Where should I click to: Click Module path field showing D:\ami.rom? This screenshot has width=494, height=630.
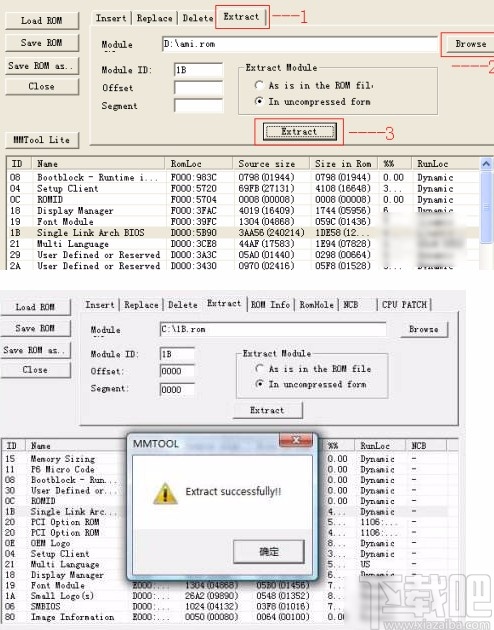pos(300,44)
